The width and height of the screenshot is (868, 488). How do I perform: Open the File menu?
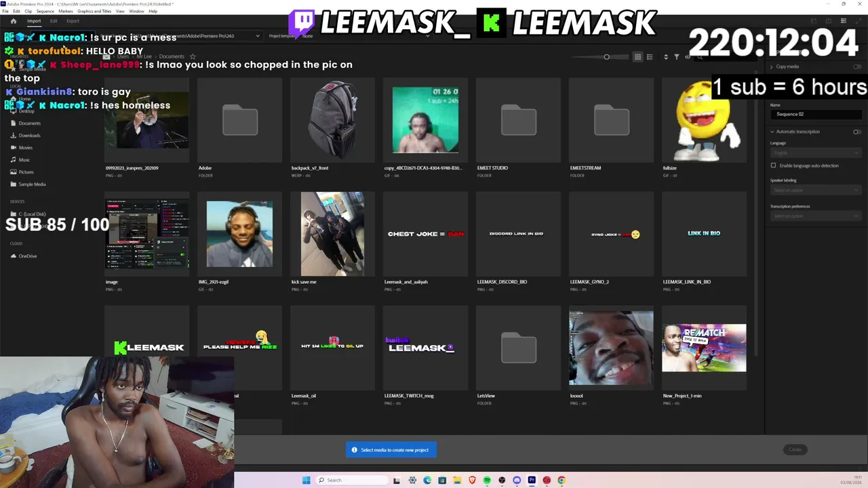pos(5,12)
